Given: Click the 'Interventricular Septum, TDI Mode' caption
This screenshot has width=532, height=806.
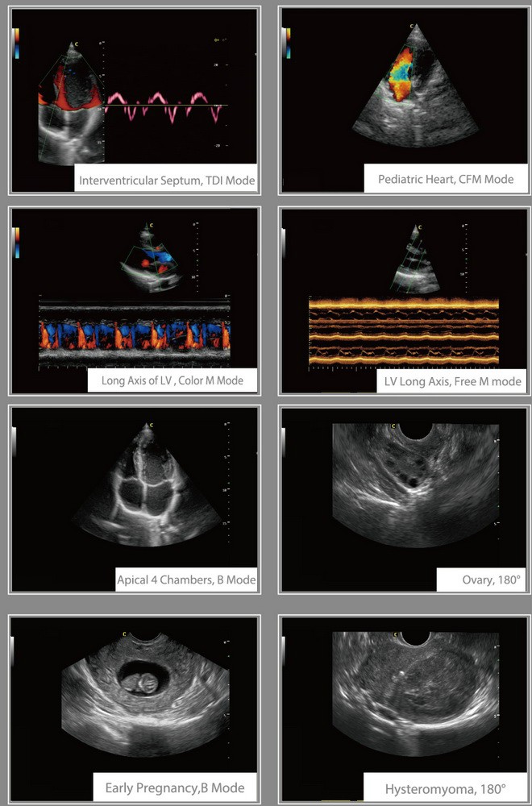Looking at the screenshot, I should 166,181.
